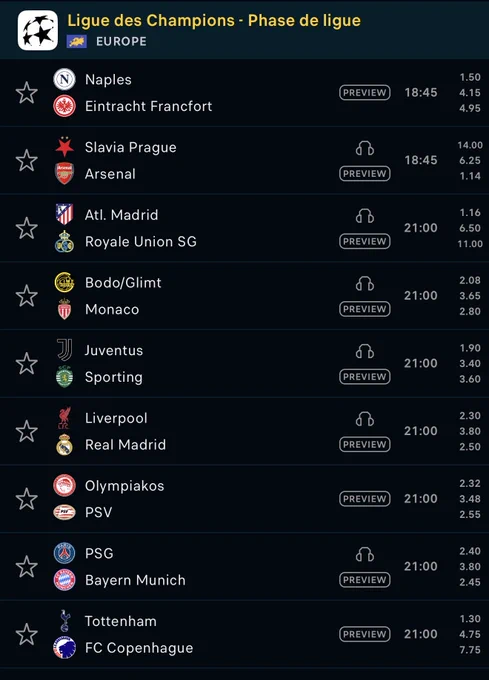The height and width of the screenshot is (680, 489).
Task: Open the Bodo/Glimt vs Monaco match row
Action: click(244, 296)
